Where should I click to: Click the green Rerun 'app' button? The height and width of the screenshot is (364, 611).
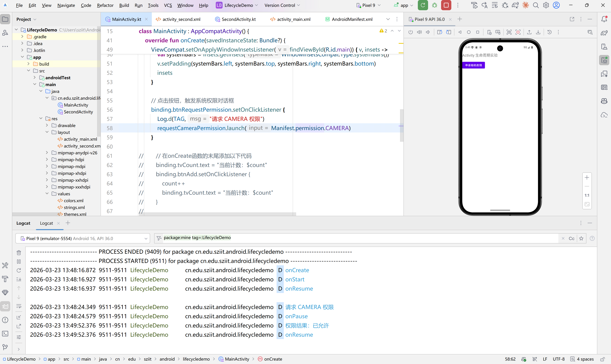[x=423, y=5]
